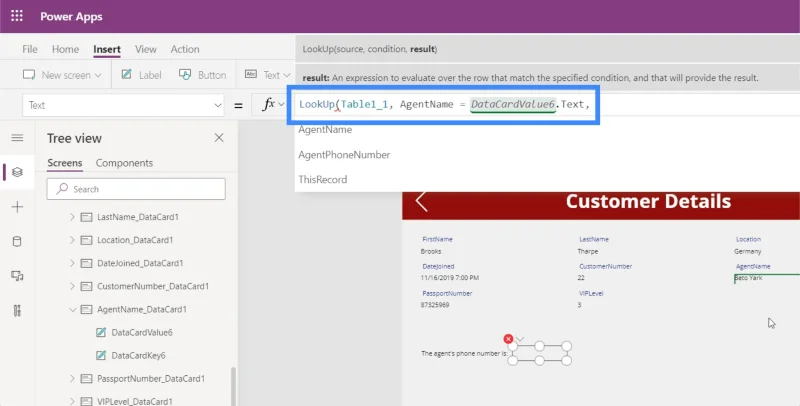Select LastName_DataCard1 tree item
800x406 pixels.
click(x=138, y=217)
